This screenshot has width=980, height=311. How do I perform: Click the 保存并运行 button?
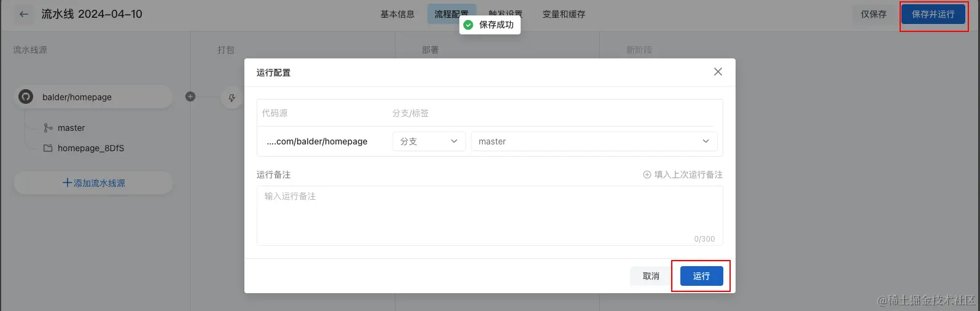tap(933, 14)
